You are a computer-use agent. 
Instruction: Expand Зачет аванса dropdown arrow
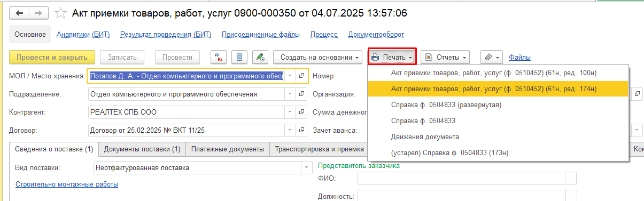tap(637, 131)
